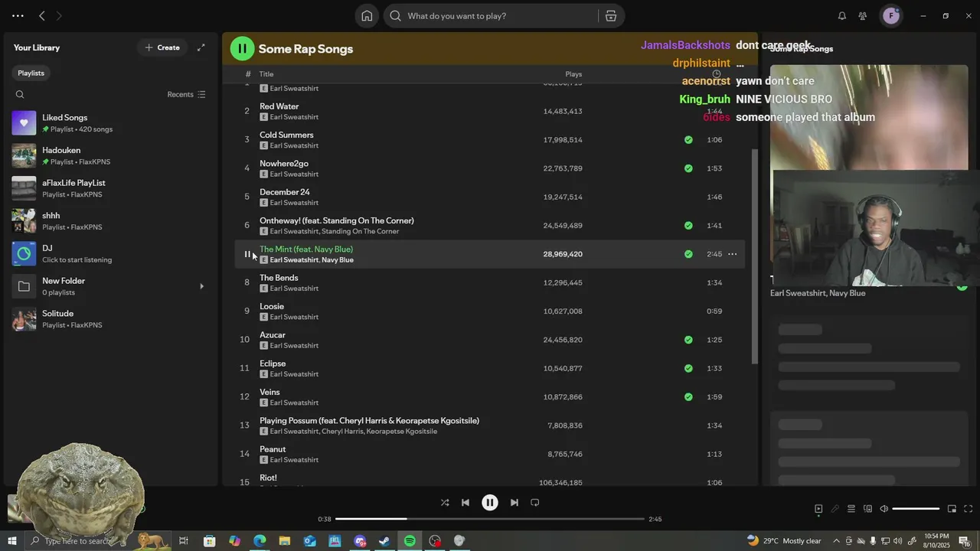Open Task View on the taskbar
Image resolution: width=980 pixels, height=551 pixels.
click(184, 541)
